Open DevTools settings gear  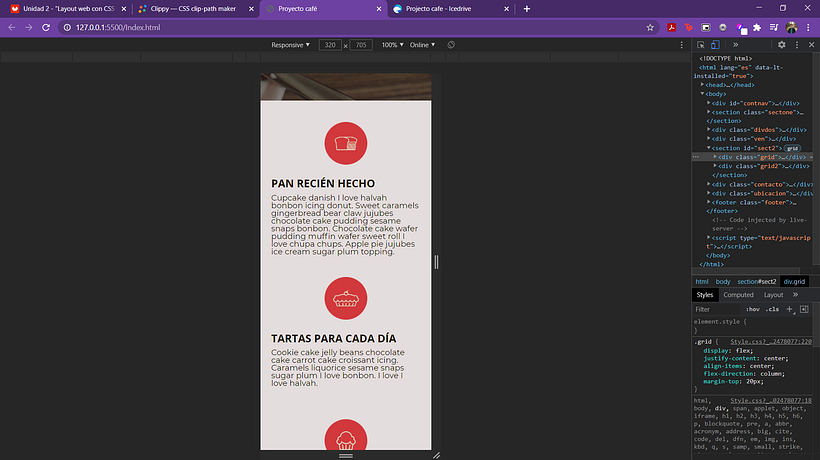click(x=781, y=45)
